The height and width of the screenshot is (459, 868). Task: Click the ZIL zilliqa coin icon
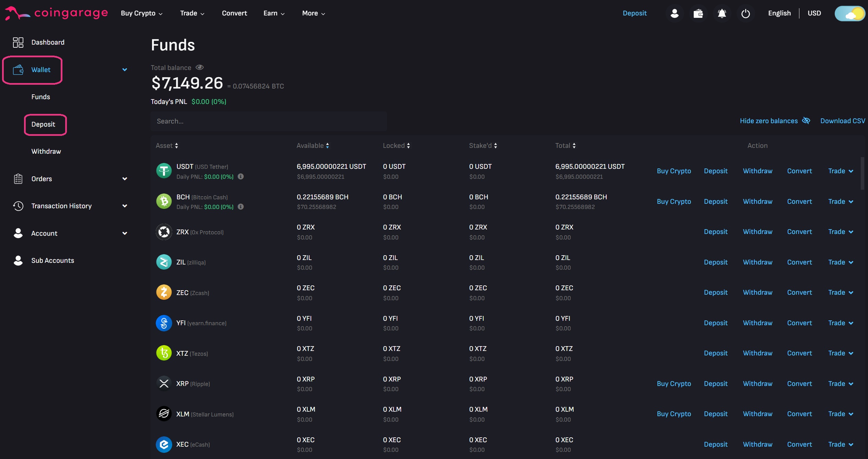pyautogui.click(x=164, y=262)
